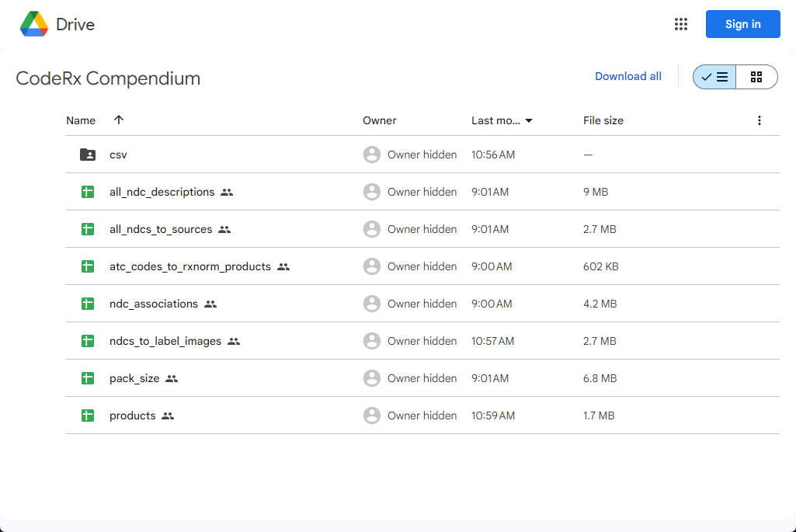Open the Google apps grid

[x=681, y=24]
